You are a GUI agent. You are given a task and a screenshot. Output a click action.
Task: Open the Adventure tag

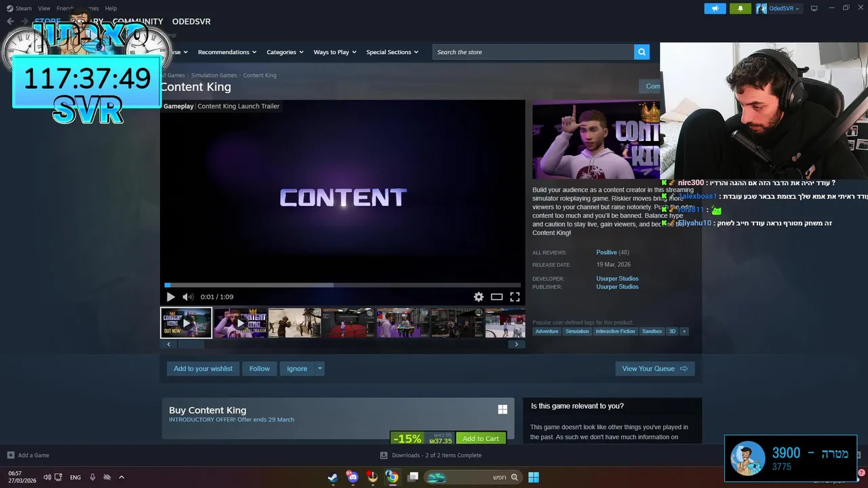547,331
